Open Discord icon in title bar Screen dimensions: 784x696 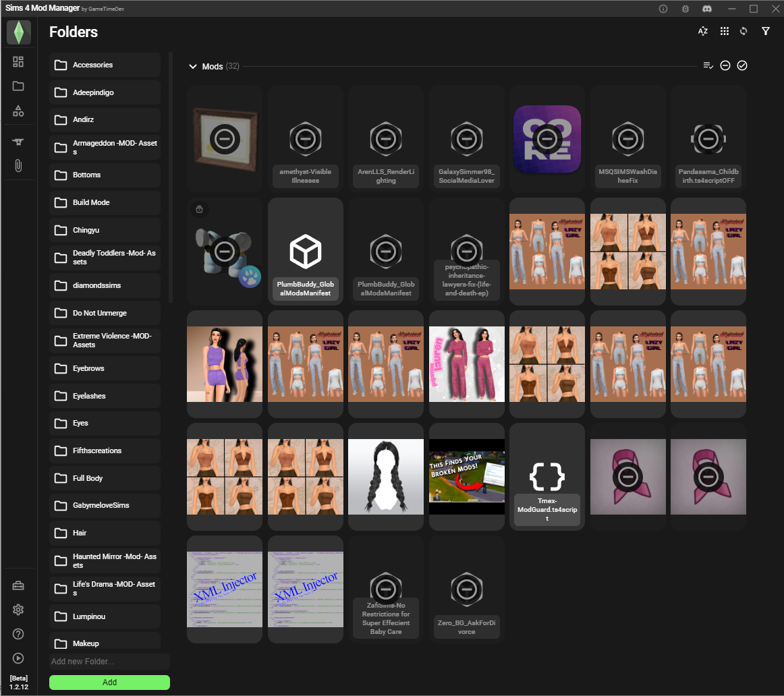coord(707,9)
